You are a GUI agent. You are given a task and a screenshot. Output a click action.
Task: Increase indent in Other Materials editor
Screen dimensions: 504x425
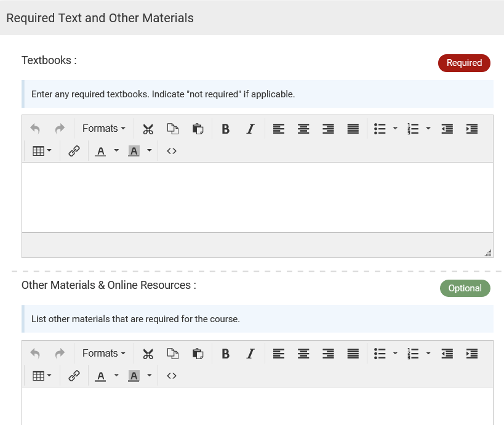tap(472, 354)
